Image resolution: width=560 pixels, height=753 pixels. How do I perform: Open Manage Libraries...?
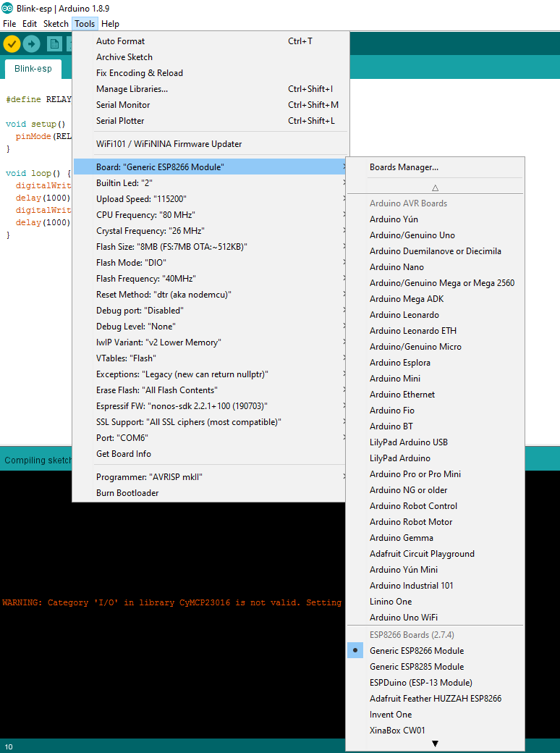(x=210, y=89)
